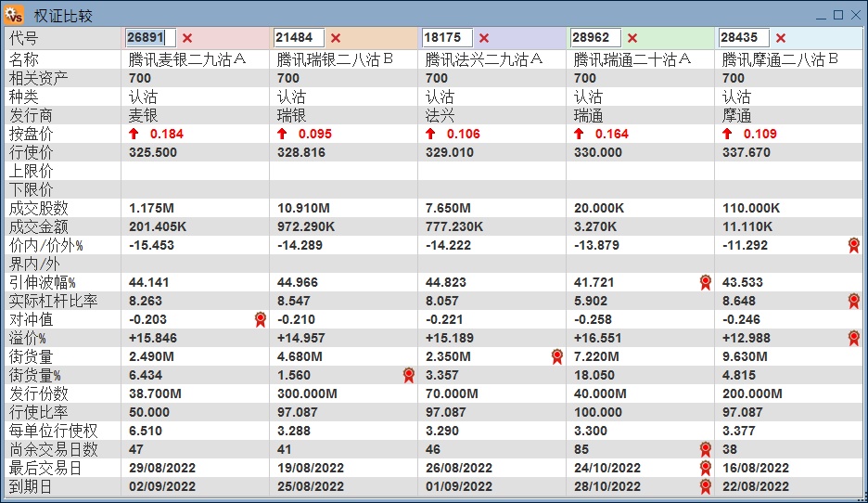This screenshot has width=868, height=503.
Task: Click the expiry date 02/09/2022
Action: (x=162, y=487)
